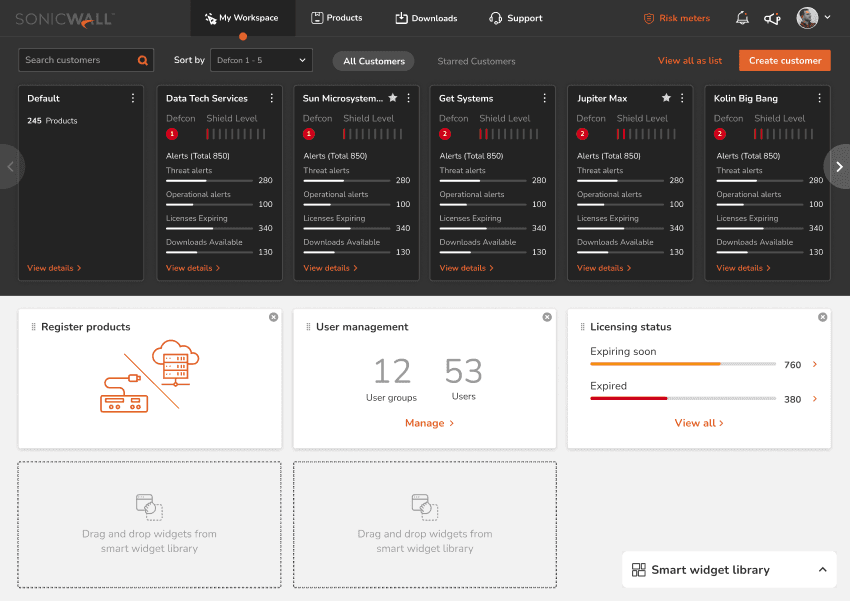The width and height of the screenshot is (850, 601).
Task: Click the Smart widget library grid icon
Action: tap(639, 570)
